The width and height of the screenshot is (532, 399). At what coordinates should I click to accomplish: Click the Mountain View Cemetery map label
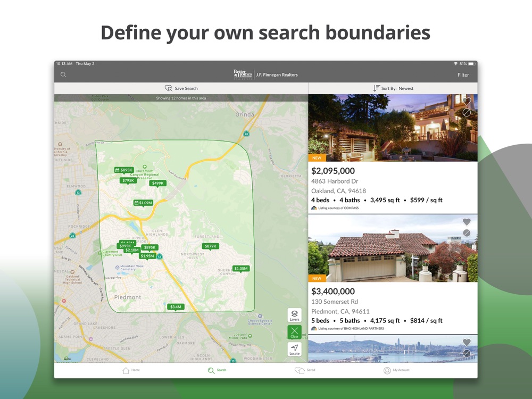click(x=131, y=268)
